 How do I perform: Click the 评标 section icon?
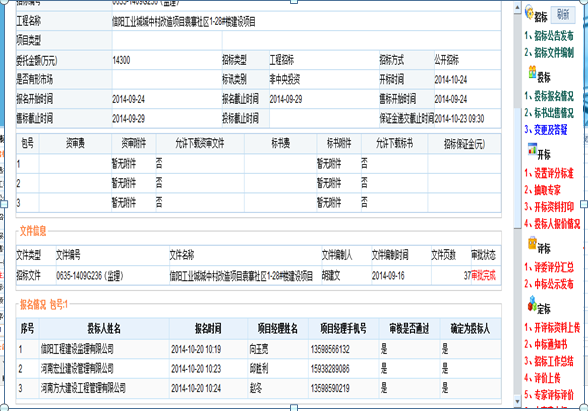click(532, 243)
